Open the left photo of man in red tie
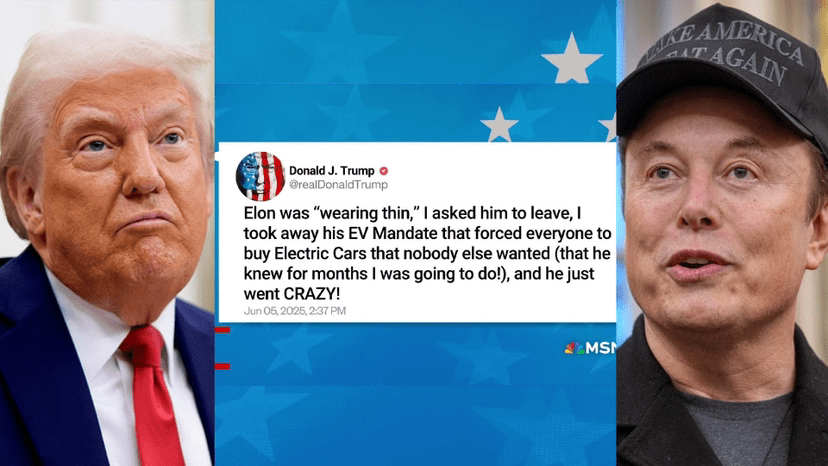This screenshot has width=828, height=466. click(x=107, y=233)
